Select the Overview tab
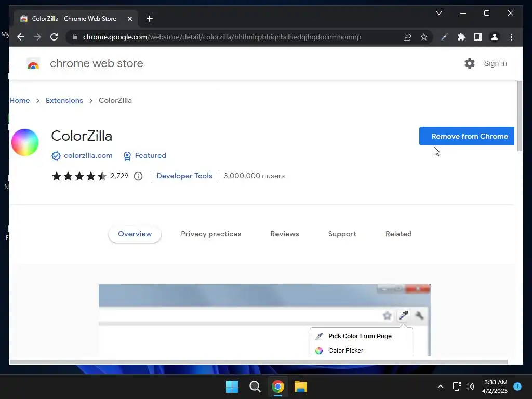 135,234
